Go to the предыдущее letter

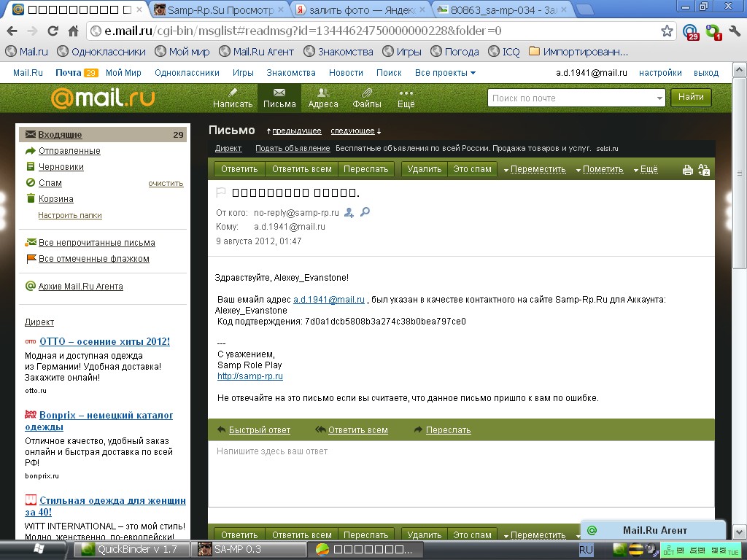[296, 131]
